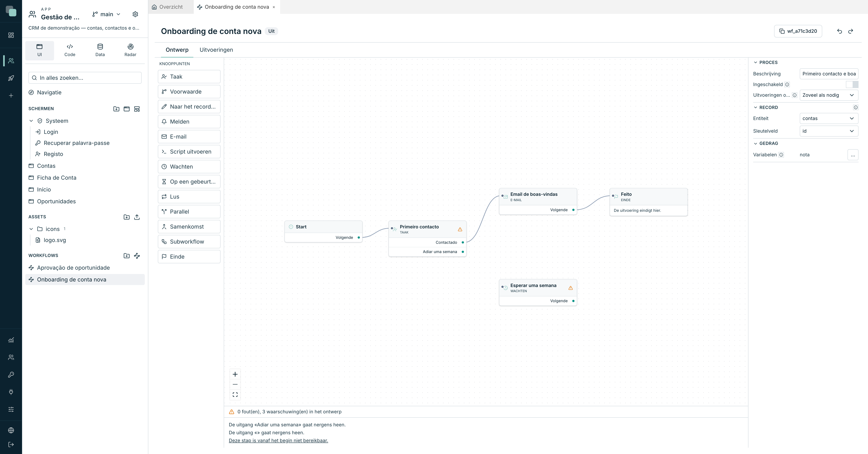Image resolution: width=868 pixels, height=454 pixels.
Task: Click the fit-to-screen canvas icon
Action: (235, 394)
